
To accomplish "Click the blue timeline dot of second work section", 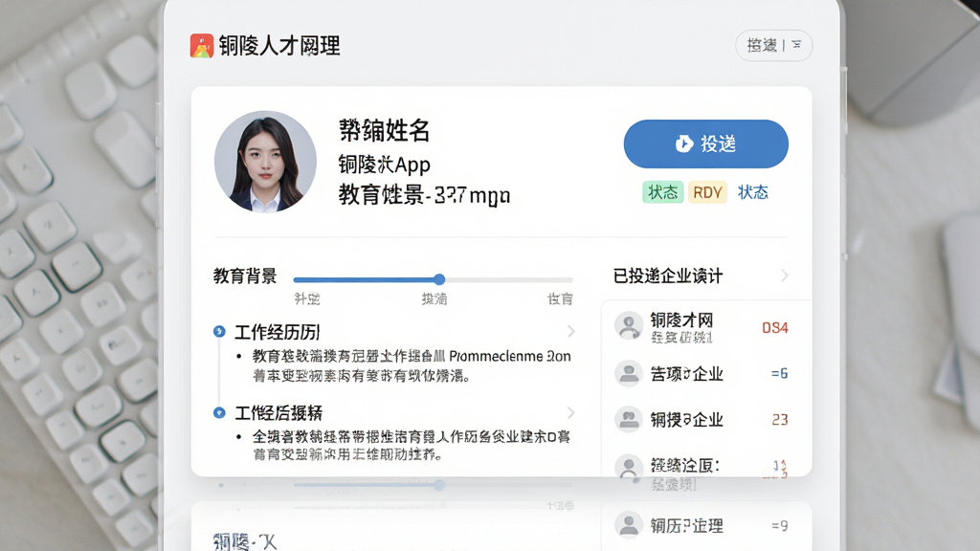I will (219, 412).
